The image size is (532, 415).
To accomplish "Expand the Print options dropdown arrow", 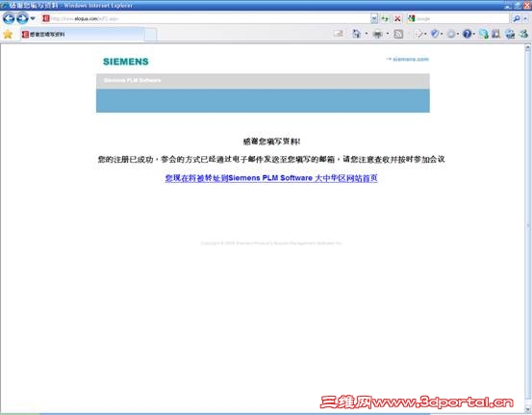I will point(387,34).
